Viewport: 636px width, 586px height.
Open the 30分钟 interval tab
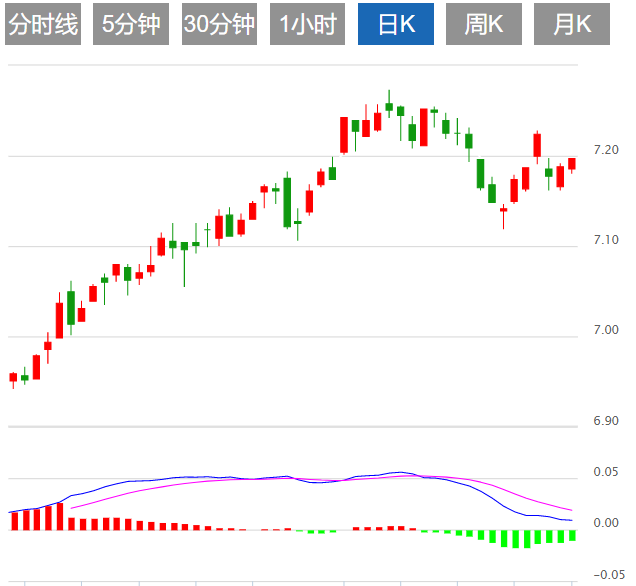(219, 25)
